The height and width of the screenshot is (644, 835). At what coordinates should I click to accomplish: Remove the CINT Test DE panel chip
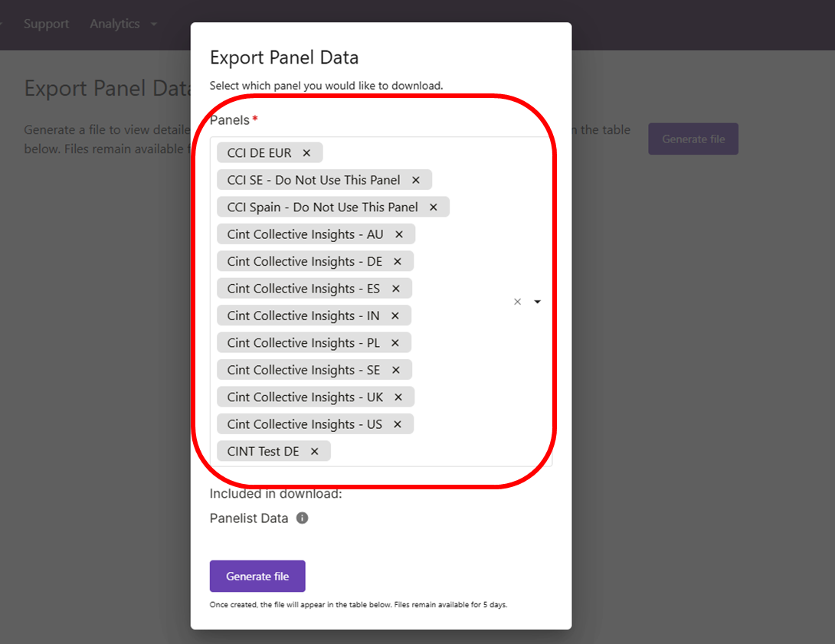(314, 451)
